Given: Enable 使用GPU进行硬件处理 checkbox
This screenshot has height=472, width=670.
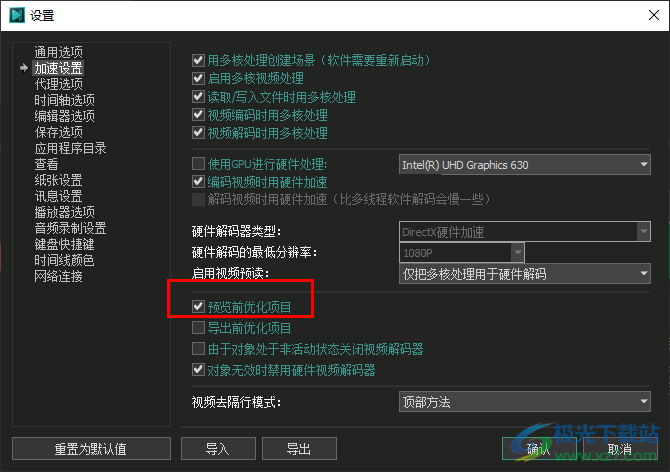Looking at the screenshot, I should (198, 164).
